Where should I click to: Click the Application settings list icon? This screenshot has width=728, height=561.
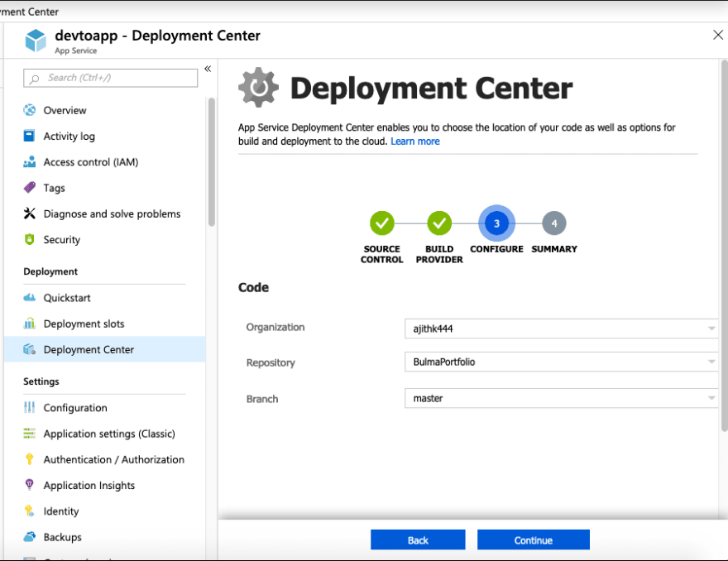(29, 434)
